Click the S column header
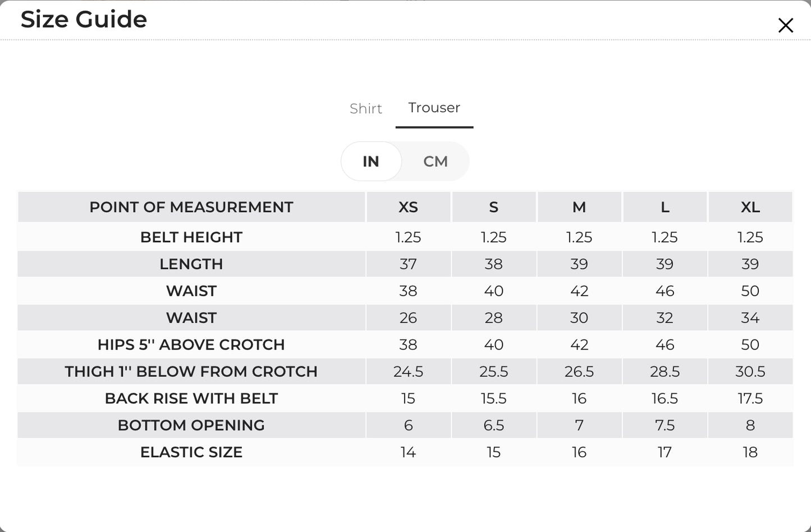 [x=494, y=207]
